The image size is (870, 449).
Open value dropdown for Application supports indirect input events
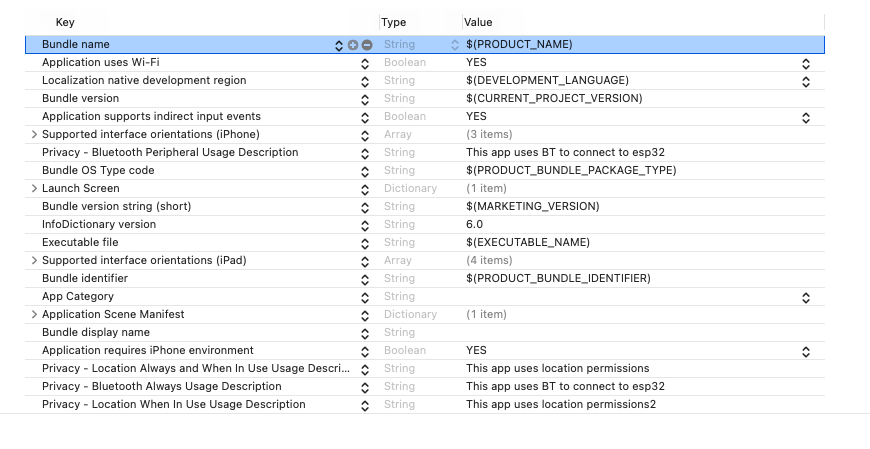coord(805,117)
